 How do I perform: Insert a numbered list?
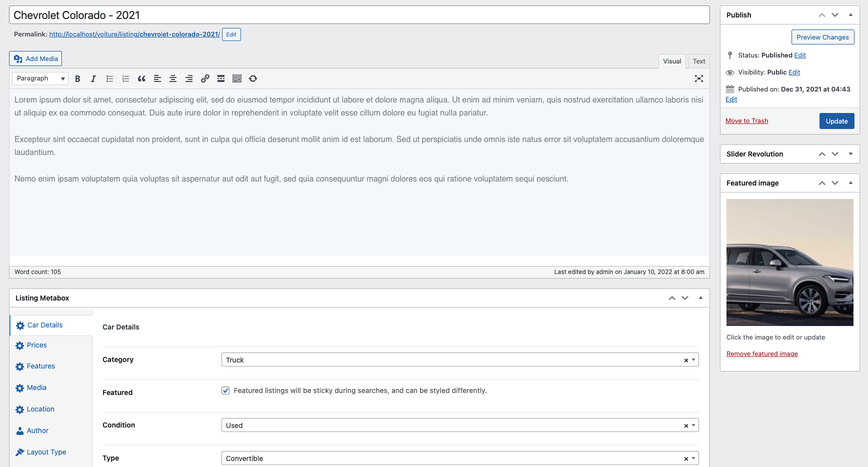coord(125,78)
